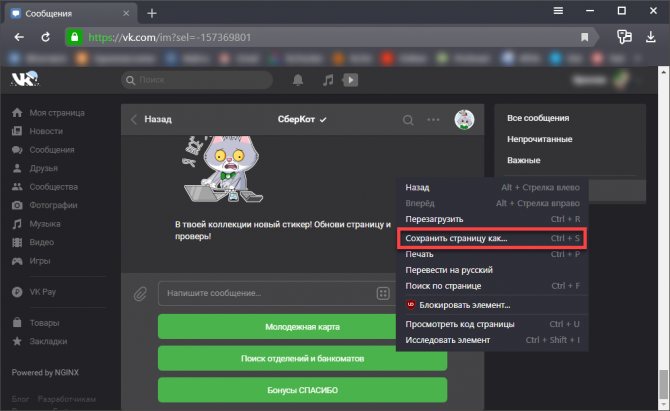
Task: Click Powered by NGINX text
Action: (45, 372)
